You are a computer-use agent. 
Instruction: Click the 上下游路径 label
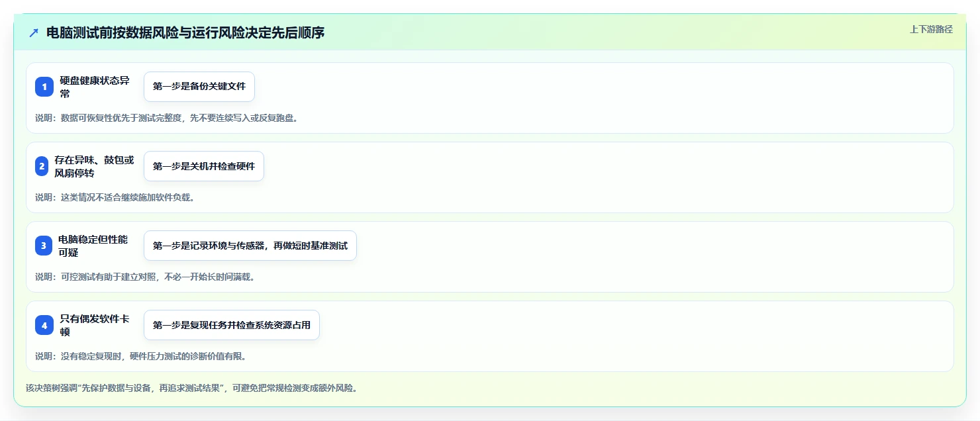[931, 29]
